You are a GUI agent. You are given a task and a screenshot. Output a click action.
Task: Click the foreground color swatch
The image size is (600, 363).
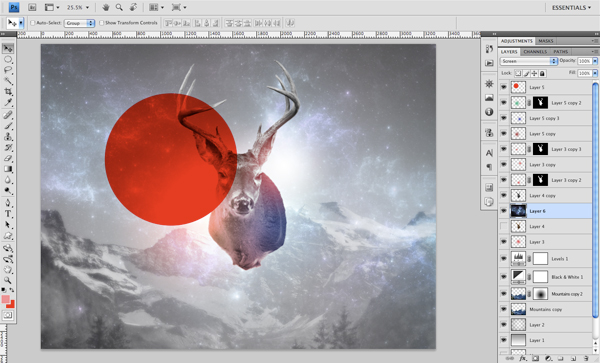(x=5, y=299)
